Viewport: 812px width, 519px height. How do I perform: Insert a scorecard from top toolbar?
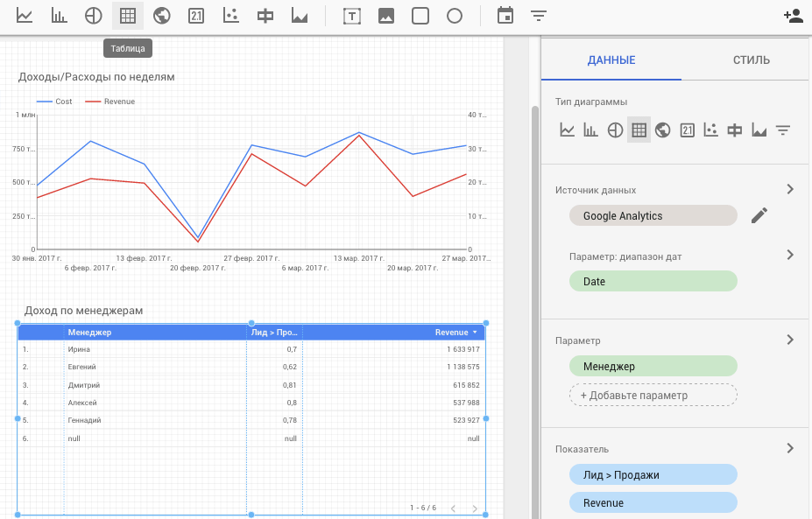[x=196, y=16]
